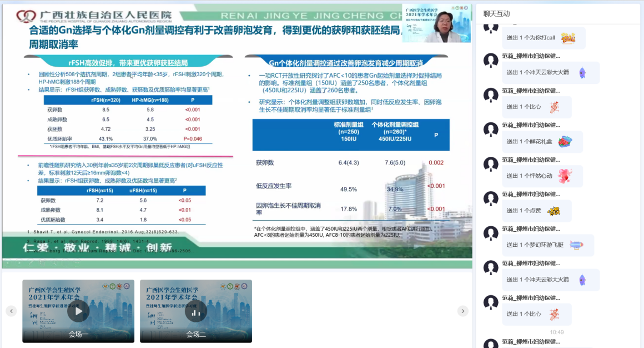644x348 pixels.
Task: Click the 会场一 label text
Action: coord(78,334)
